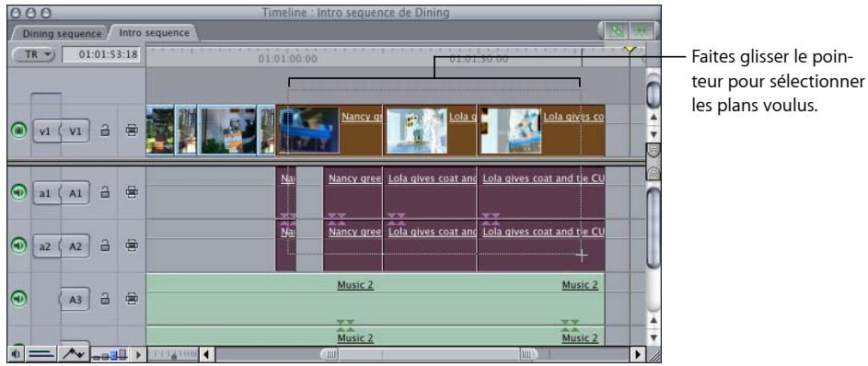Toggle V1 track visibility
This screenshot has width=868, height=366.
click(19, 132)
